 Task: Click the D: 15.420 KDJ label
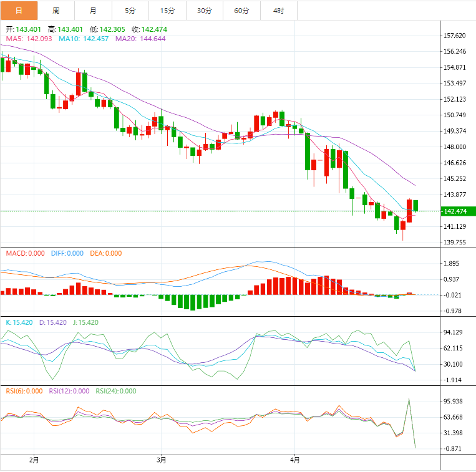click(53, 322)
